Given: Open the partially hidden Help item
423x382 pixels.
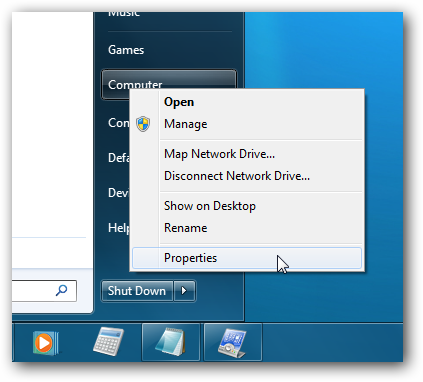Looking at the screenshot, I should coord(118,228).
